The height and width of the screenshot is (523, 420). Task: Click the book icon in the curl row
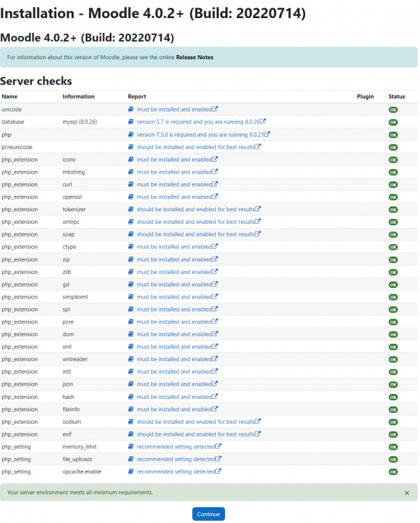(x=131, y=185)
